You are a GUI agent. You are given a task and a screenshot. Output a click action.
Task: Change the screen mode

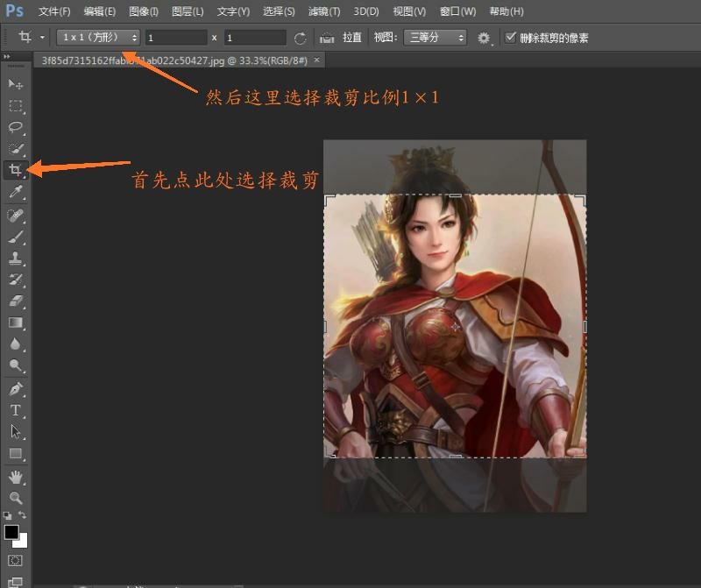tap(15, 581)
